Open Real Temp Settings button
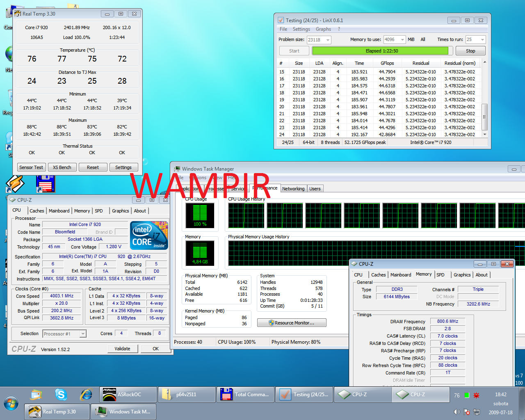 coord(123,167)
